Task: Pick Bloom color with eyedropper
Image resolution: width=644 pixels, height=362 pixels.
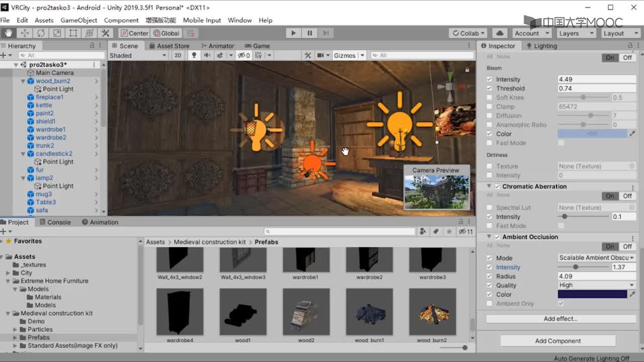Action: [632, 134]
